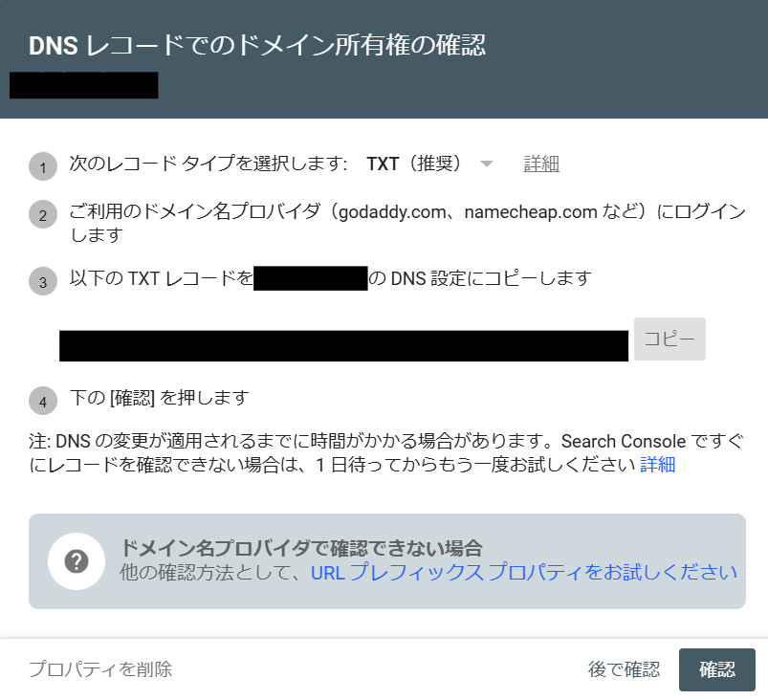The height and width of the screenshot is (700, 768).
Task: Click the dialog title DNS レコードでのドメイン所有権の確認
Action: (x=257, y=46)
